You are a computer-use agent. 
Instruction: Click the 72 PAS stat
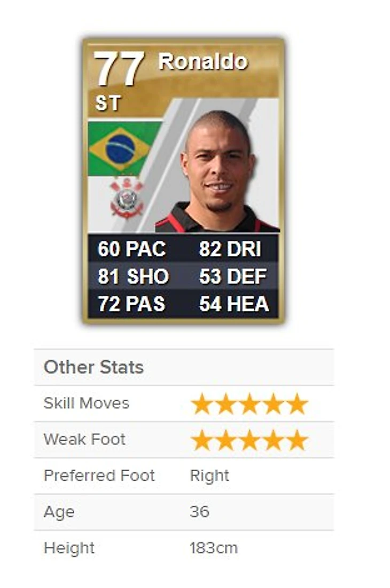131,304
